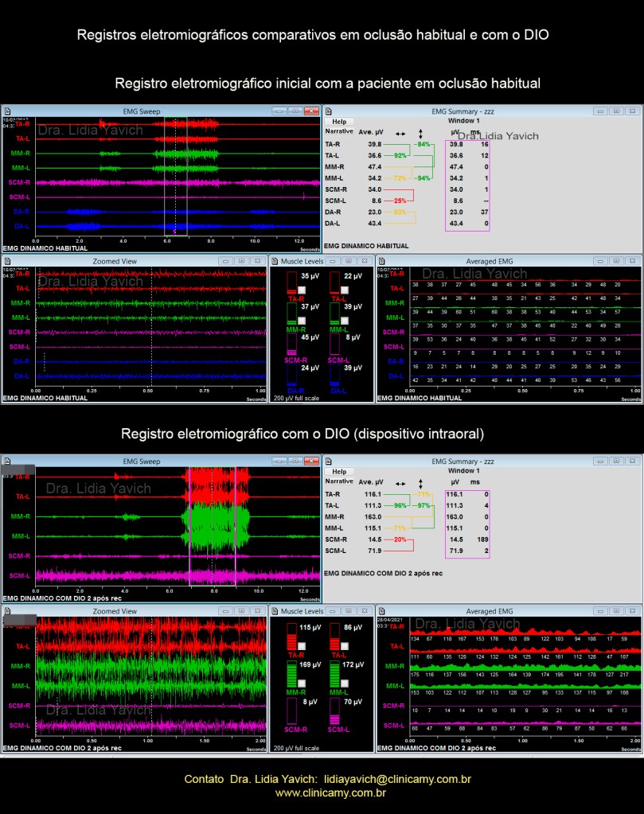
Task: Toggle TA-R white checkbox in habitual Muscle Levels
Action: pos(300,289)
